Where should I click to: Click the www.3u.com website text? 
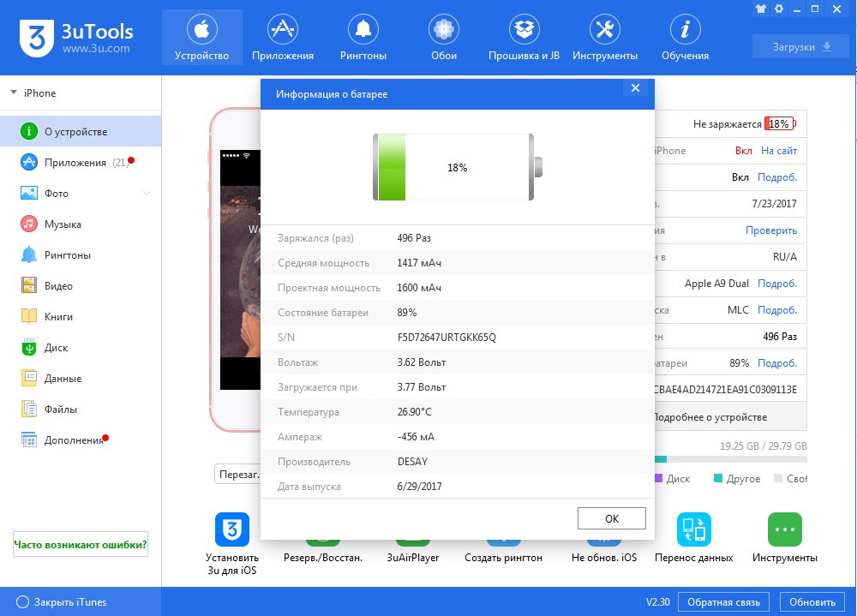(x=96, y=49)
